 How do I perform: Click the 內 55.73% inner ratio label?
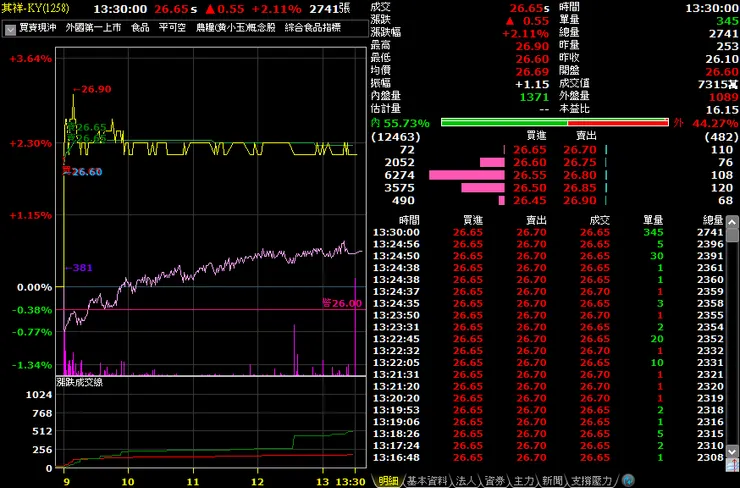(x=400, y=124)
